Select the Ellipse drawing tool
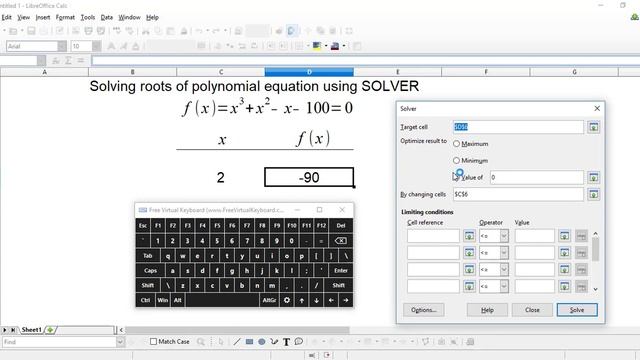640x360 pixels. [261, 342]
